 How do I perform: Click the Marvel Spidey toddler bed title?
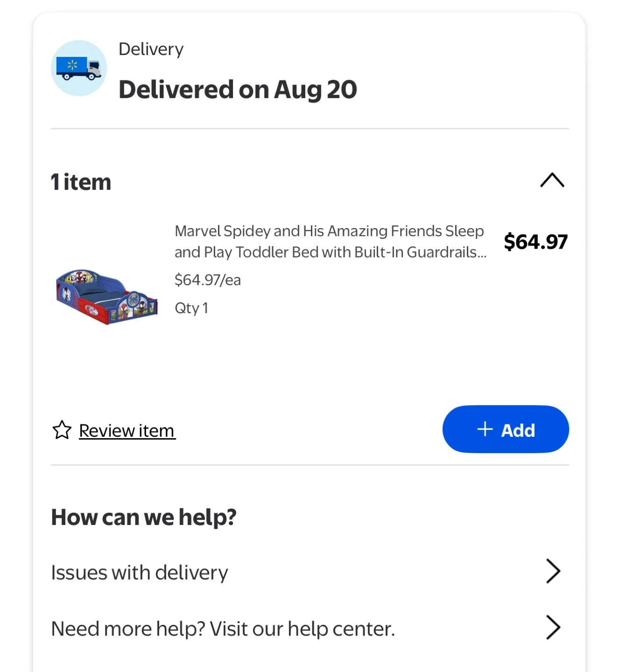point(330,241)
